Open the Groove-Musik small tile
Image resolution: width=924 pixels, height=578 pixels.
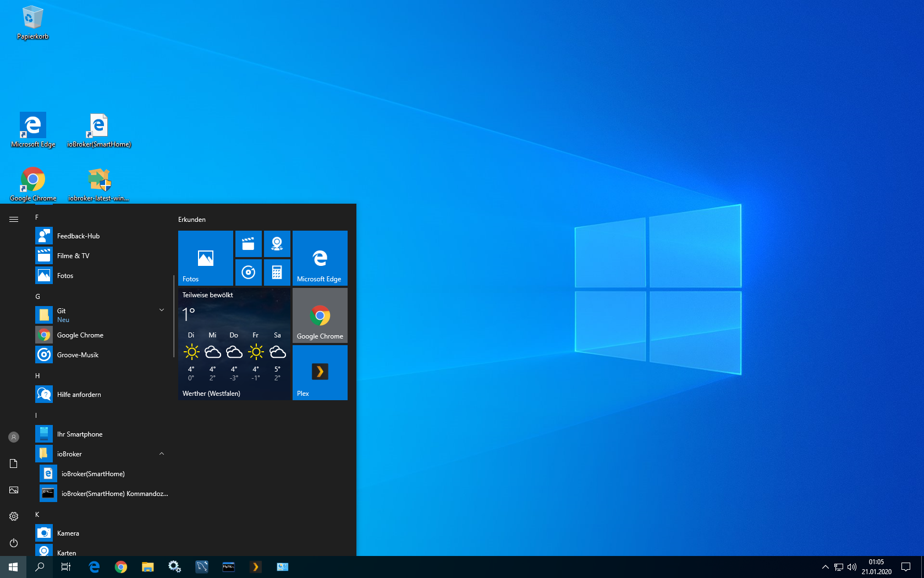click(x=248, y=272)
